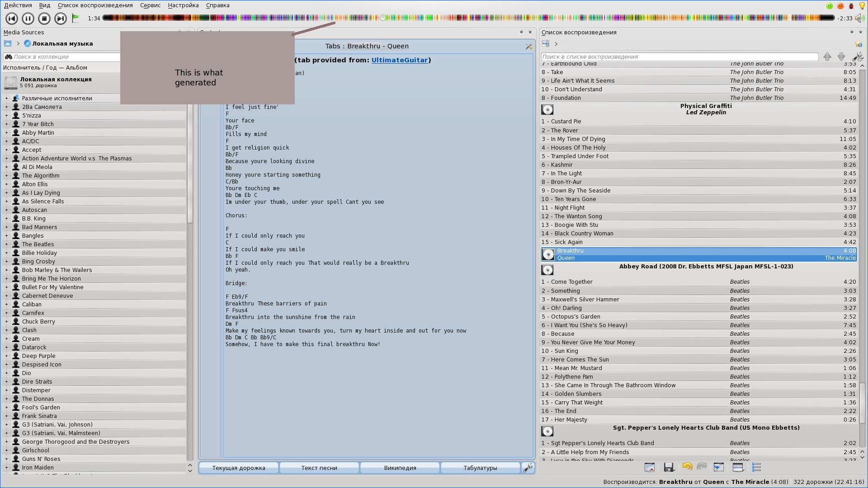Viewport: 868px width, 488px height.
Task: Open the Настройка menu
Action: (183, 5)
